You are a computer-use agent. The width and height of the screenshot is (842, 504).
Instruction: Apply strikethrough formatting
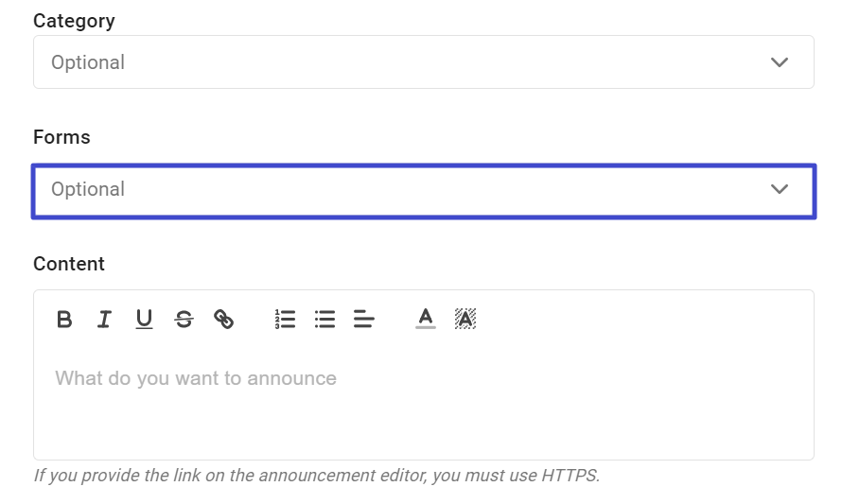184,320
